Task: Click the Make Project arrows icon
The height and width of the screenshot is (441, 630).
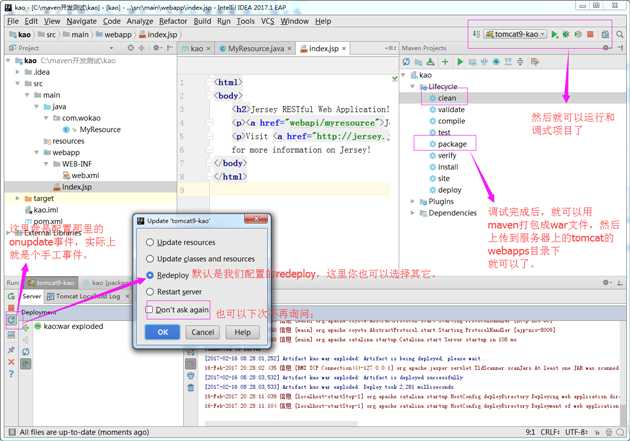Action: coord(476,34)
